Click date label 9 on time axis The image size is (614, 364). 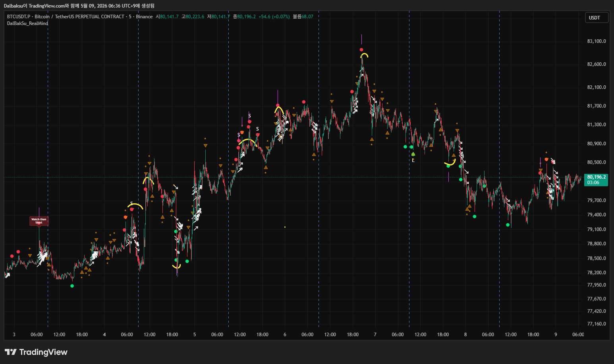click(x=556, y=335)
